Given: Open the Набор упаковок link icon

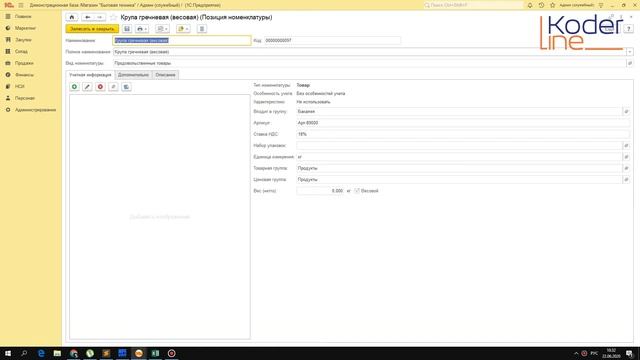Looking at the screenshot, I should tap(626, 146).
